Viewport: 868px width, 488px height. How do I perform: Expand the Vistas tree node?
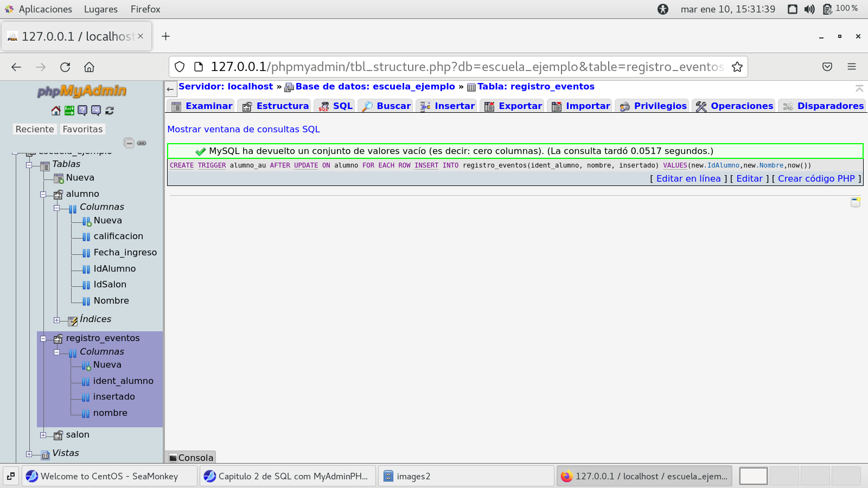[x=29, y=454]
